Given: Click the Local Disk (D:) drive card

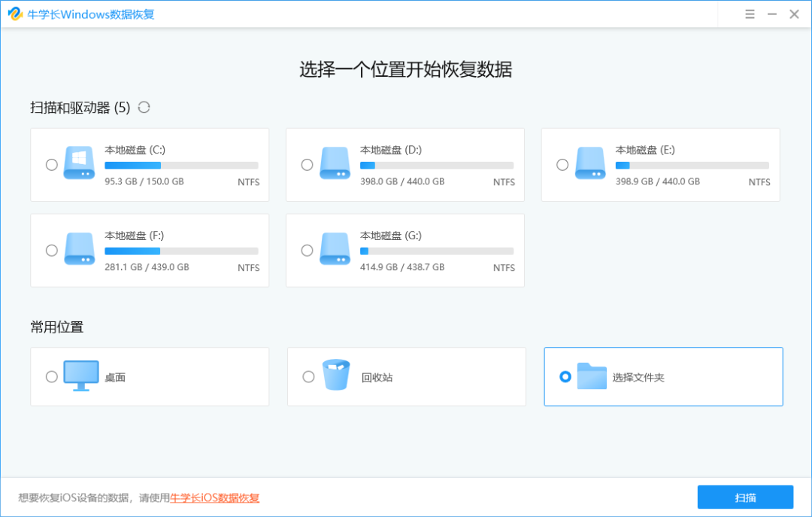Looking at the screenshot, I should 404,164.
